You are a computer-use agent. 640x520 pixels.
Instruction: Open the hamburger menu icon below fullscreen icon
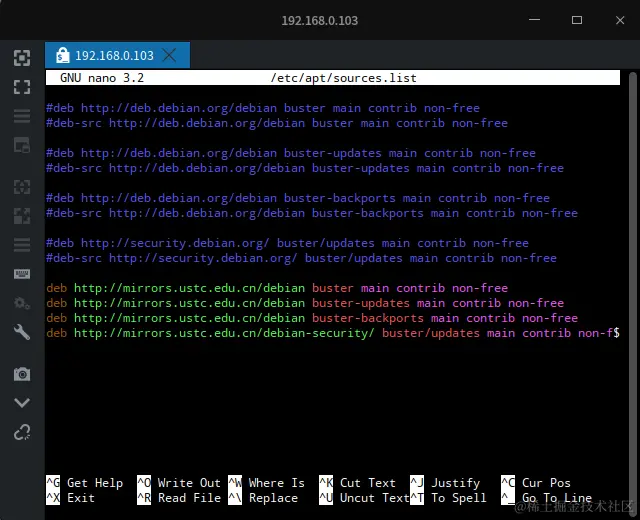(x=22, y=116)
